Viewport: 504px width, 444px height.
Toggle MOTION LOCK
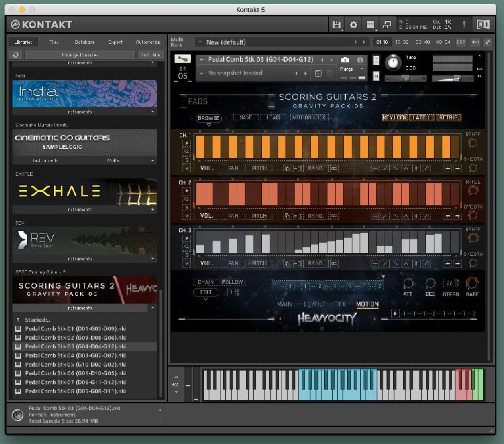(x=309, y=117)
